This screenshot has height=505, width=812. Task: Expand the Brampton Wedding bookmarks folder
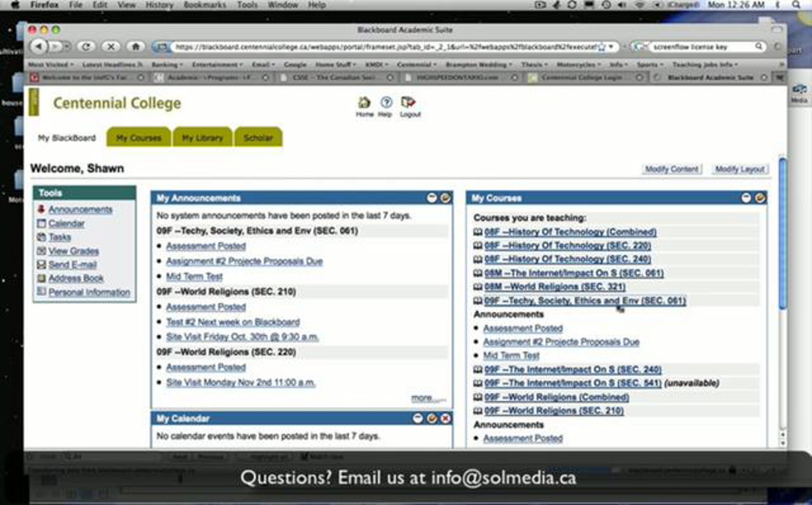coord(479,64)
